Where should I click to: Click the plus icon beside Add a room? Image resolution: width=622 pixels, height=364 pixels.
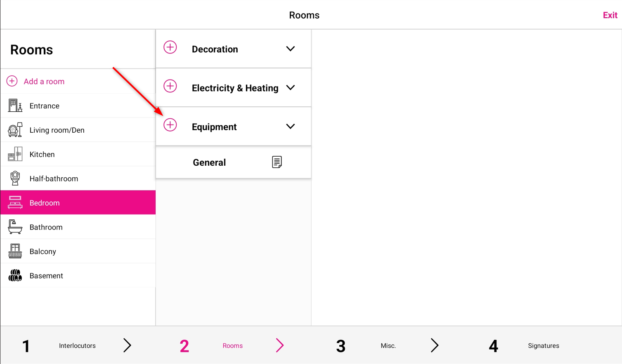[x=12, y=81]
